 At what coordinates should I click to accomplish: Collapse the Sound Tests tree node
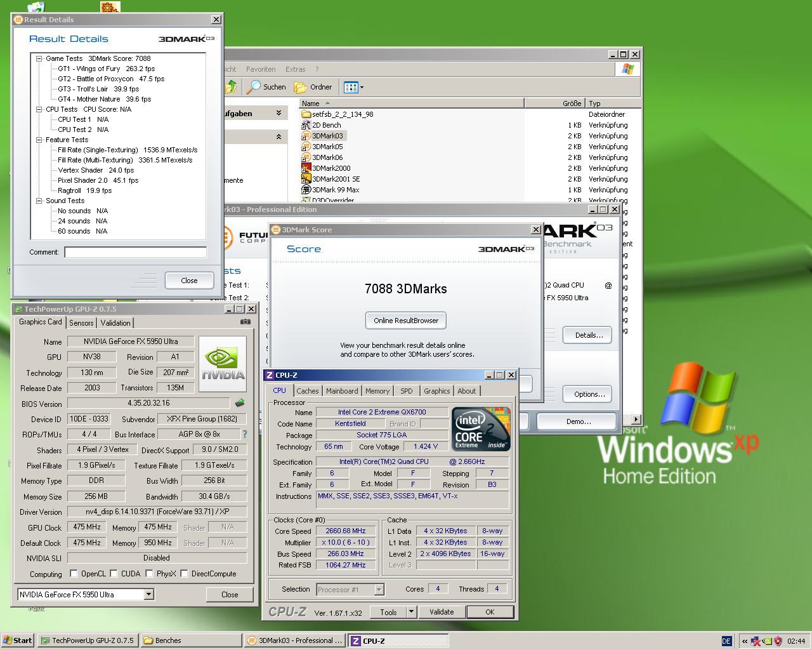click(39, 201)
